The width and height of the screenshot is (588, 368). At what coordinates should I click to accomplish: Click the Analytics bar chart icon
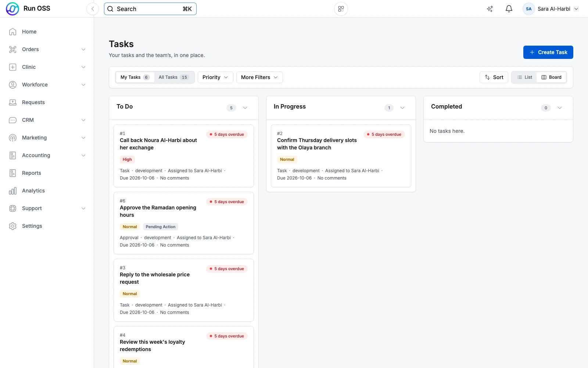click(x=13, y=191)
